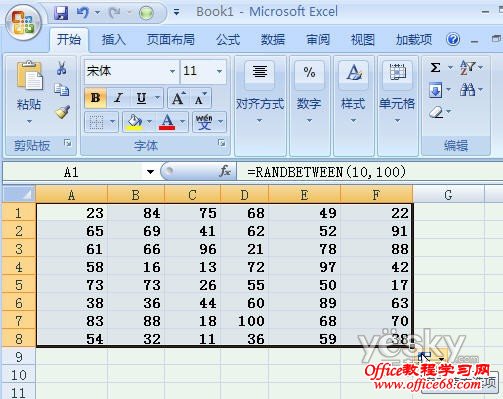503x399 pixels.
Task: Expand the underline style arrow
Action: tap(157, 98)
